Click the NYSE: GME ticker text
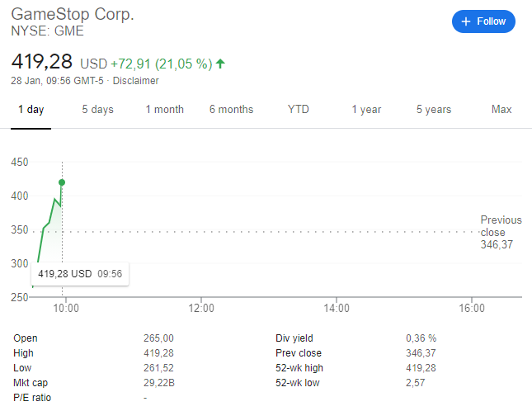 pos(47,32)
